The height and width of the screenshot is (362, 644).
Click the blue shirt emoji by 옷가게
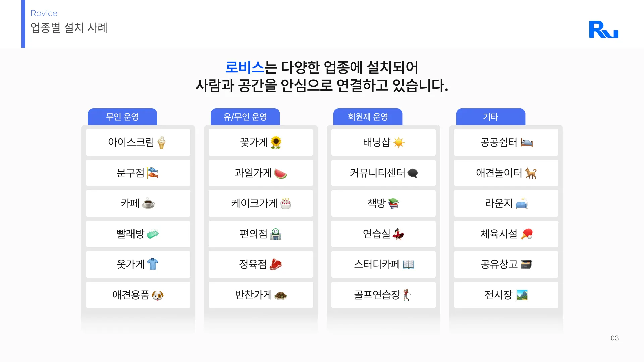[x=153, y=264]
